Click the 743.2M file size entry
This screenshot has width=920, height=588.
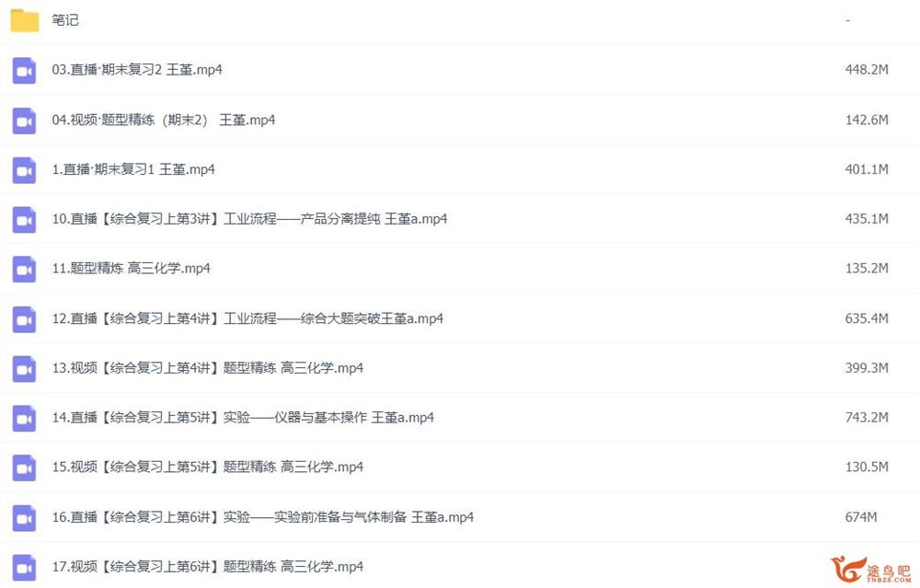point(867,417)
